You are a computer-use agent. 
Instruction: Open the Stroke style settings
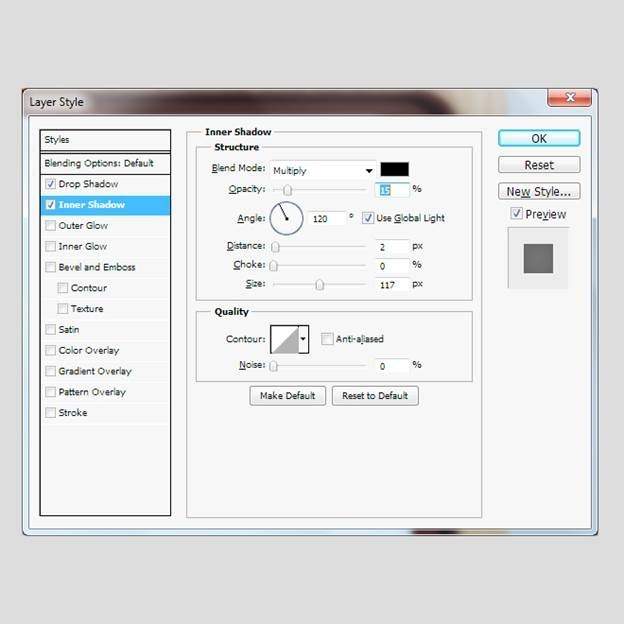73,412
